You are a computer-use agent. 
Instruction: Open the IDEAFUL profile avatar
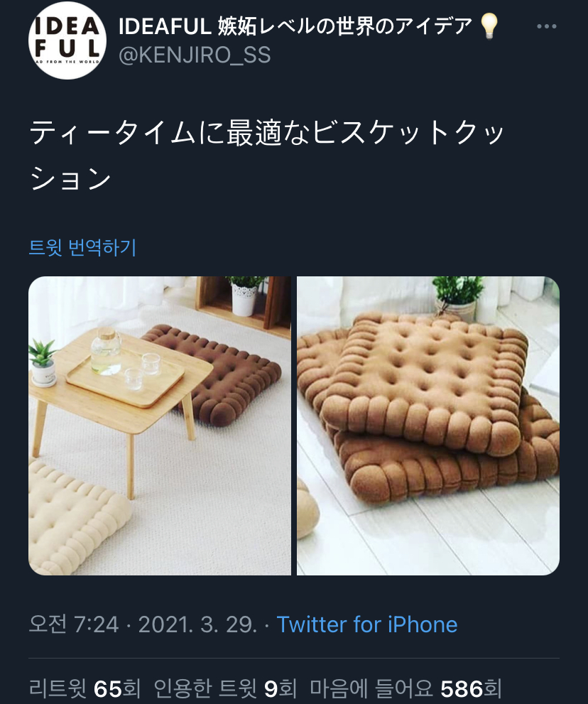click(x=67, y=40)
